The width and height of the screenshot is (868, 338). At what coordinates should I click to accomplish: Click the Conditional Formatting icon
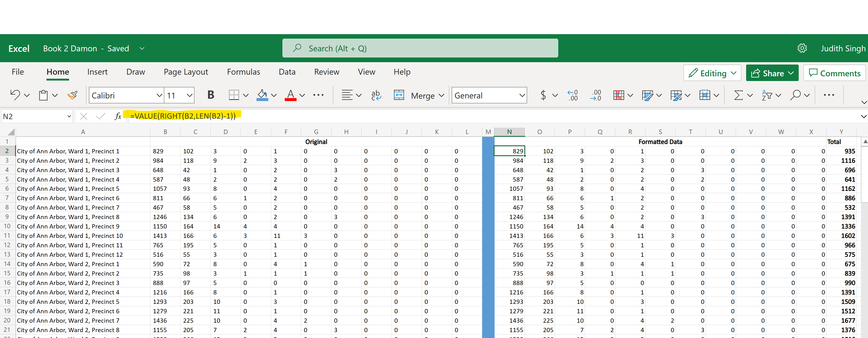click(x=618, y=95)
